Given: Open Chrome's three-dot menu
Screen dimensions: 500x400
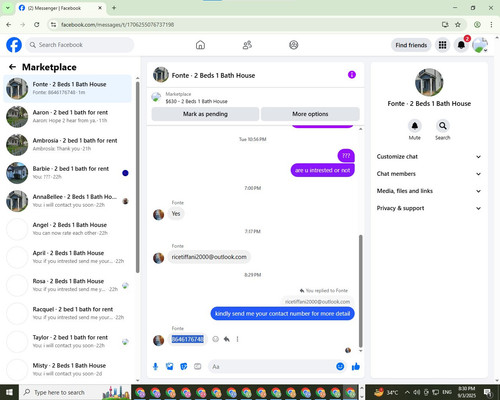Looking at the screenshot, I should (491, 24).
